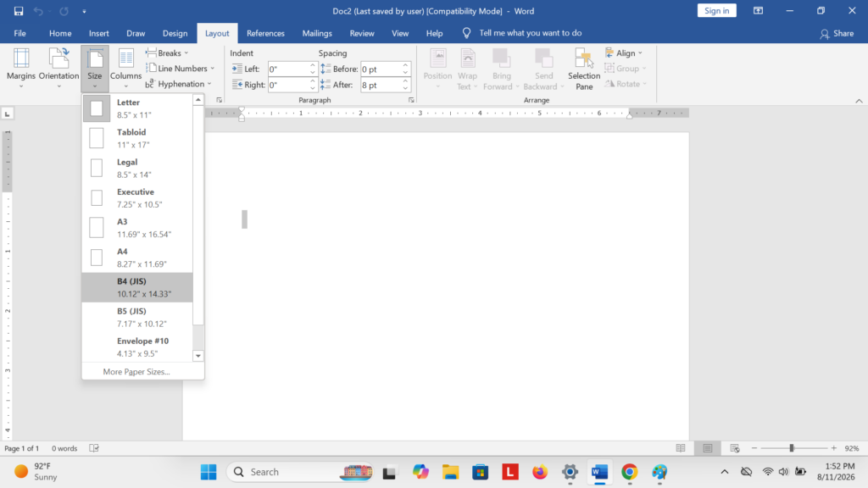Open the Design tab
The width and height of the screenshot is (868, 488).
coord(175,33)
